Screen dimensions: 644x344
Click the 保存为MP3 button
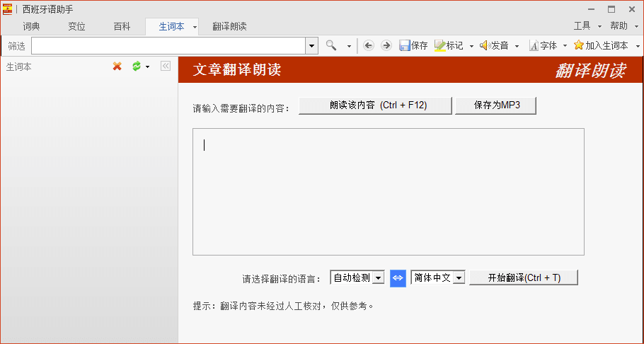click(x=495, y=105)
